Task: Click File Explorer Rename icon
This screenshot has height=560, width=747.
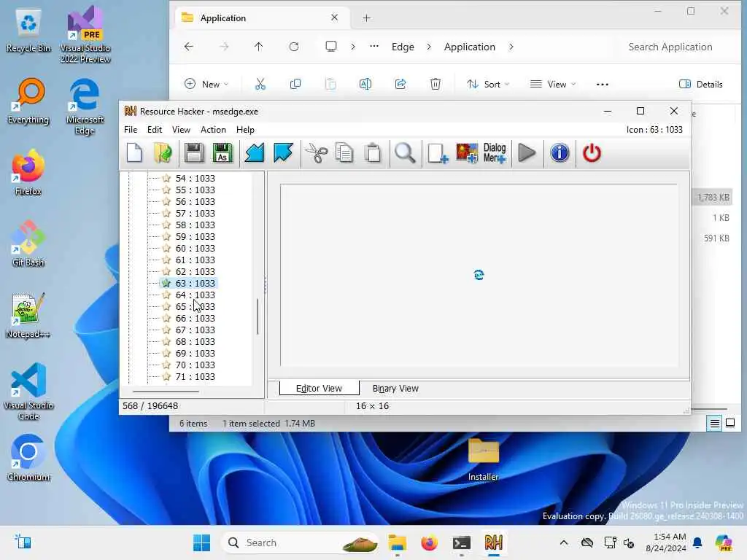Action: 365,85
